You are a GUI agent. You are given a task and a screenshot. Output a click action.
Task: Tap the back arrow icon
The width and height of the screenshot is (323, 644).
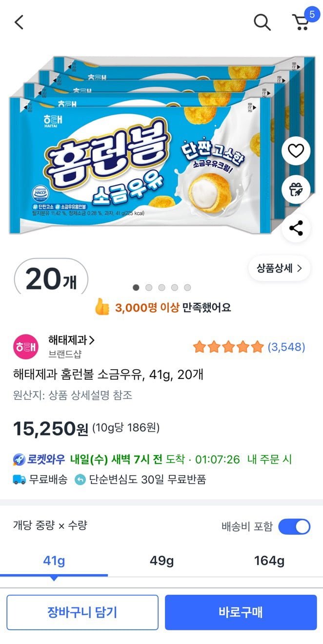coord(19,22)
